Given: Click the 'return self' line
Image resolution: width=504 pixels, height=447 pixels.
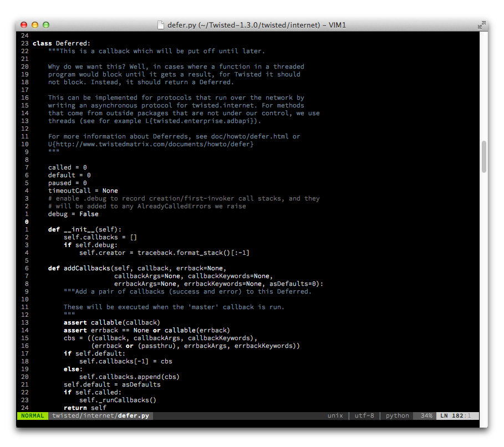Looking at the screenshot, I should (85, 408).
